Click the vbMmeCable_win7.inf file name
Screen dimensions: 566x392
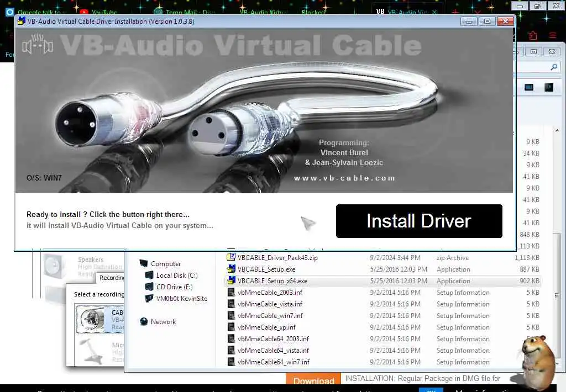point(270,316)
